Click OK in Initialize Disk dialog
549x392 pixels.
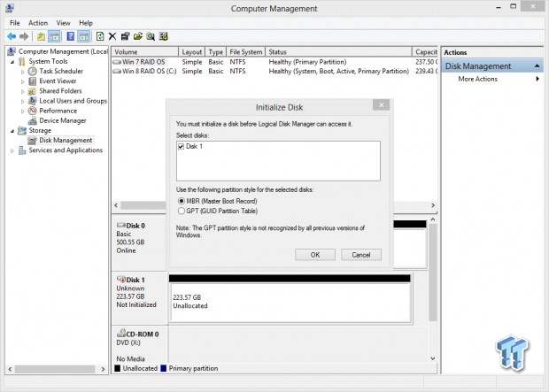coord(315,255)
